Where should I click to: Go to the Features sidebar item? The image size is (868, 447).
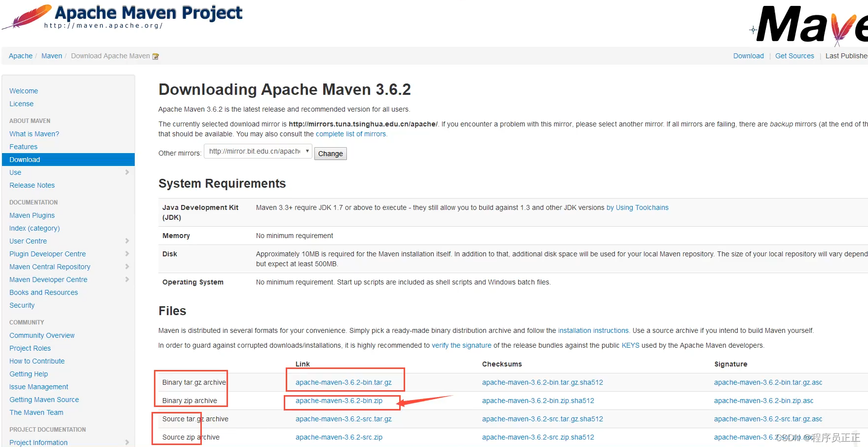pyautogui.click(x=23, y=147)
